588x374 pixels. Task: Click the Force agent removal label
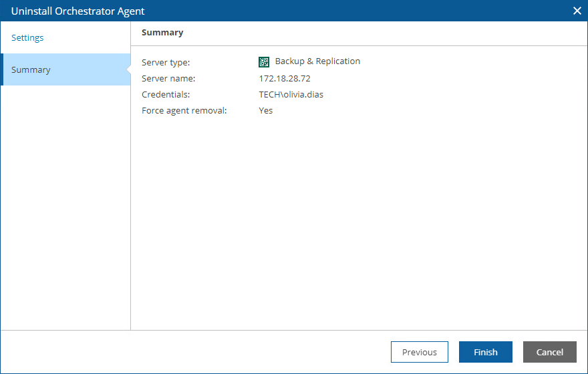pyautogui.click(x=184, y=111)
